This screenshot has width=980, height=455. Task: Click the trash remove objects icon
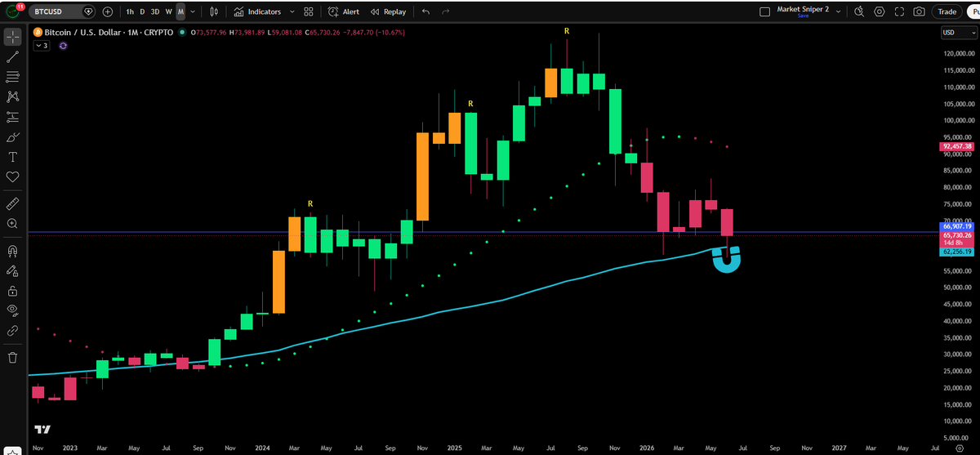point(12,357)
